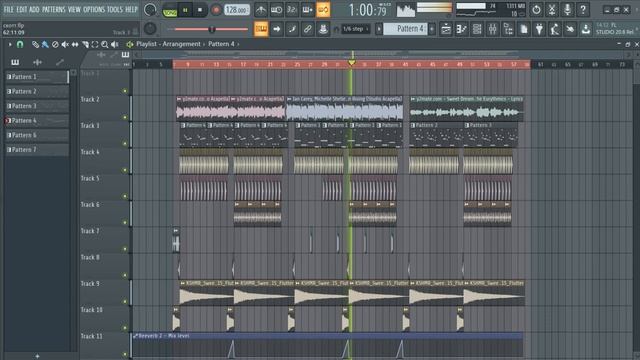Screen dimensions: 640x360
Task: Click the 128.000 tempo field
Action: (237, 10)
